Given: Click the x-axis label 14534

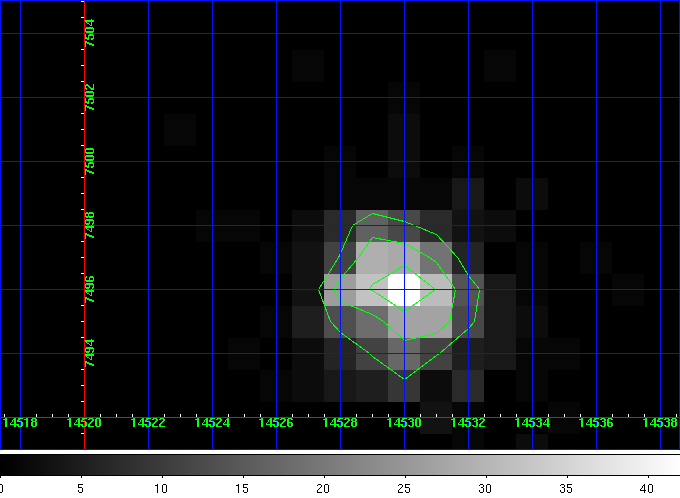Looking at the screenshot, I should click(532, 423).
